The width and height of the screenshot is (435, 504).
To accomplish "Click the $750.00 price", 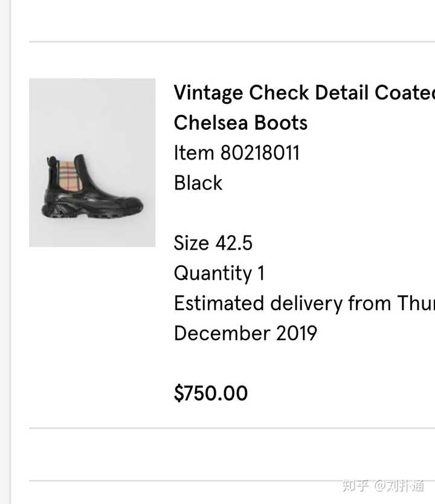I will click(211, 393).
